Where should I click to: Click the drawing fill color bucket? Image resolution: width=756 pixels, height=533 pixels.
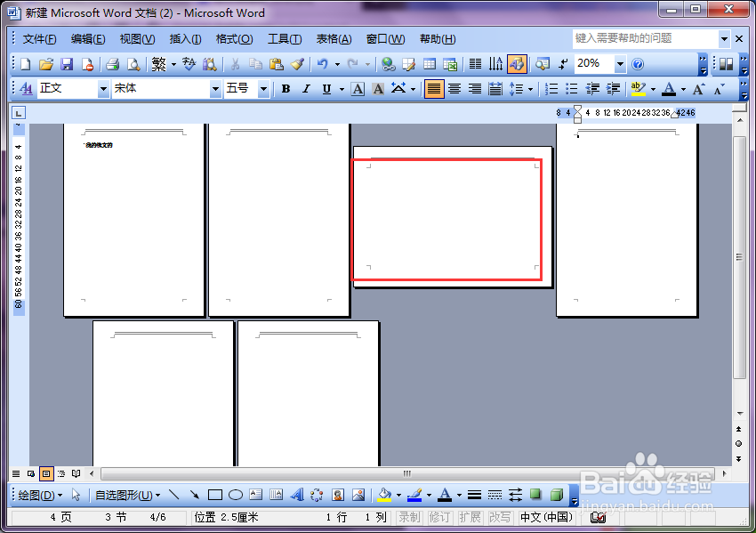point(384,495)
